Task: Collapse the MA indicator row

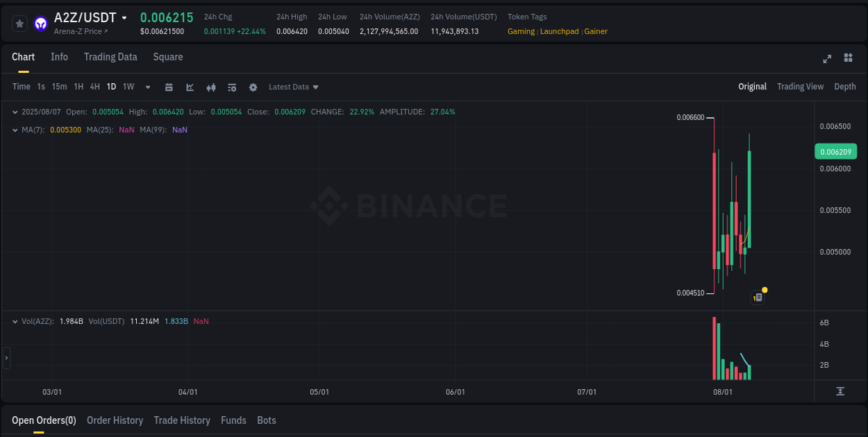Action: [x=15, y=130]
